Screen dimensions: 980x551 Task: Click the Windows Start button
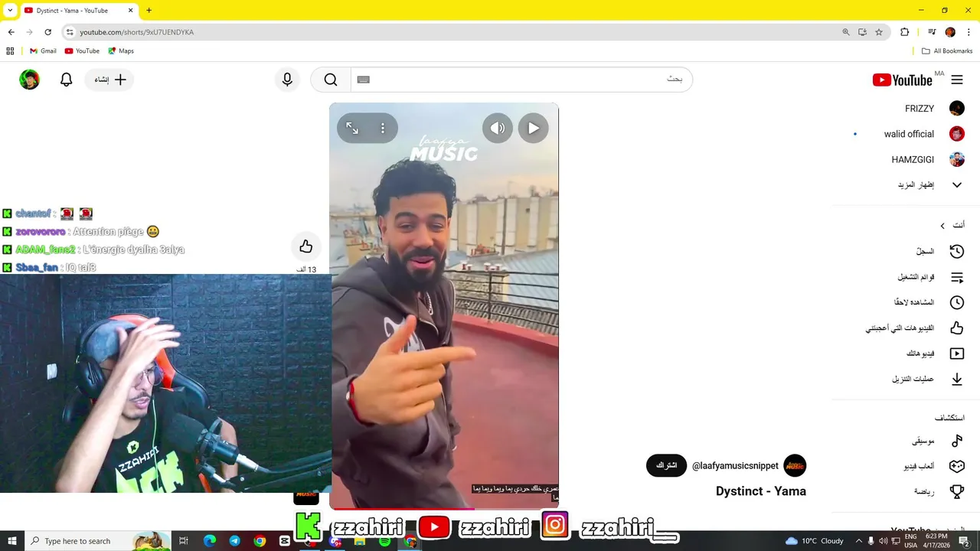[11, 541]
